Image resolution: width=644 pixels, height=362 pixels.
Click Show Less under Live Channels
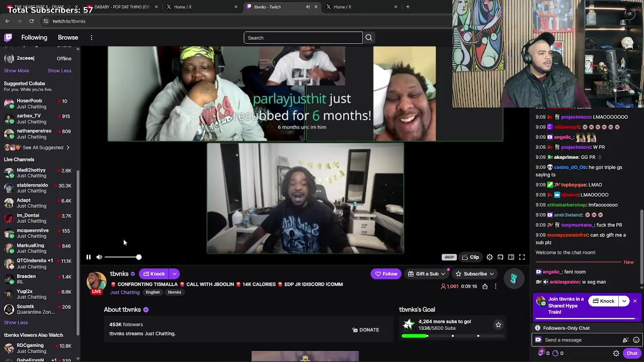click(x=16, y=323)
